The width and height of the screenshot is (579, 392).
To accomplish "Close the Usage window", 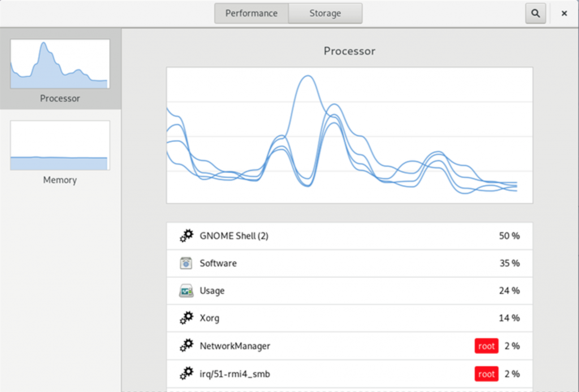I will [x=564, y=14].
